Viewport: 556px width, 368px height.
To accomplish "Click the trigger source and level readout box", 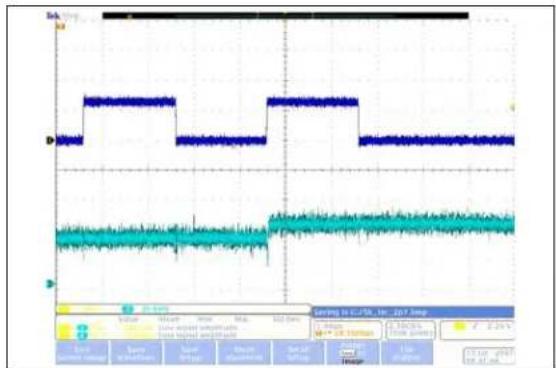I will (x=476, y=330).
